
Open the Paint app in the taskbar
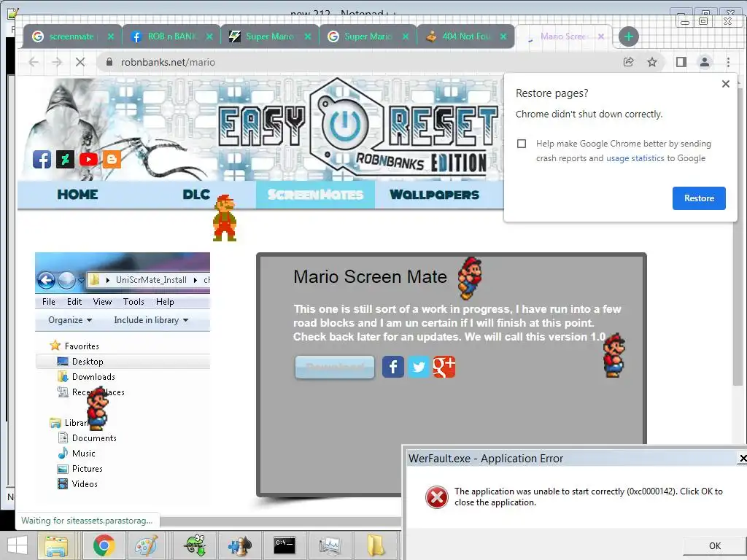pos(147,545)
